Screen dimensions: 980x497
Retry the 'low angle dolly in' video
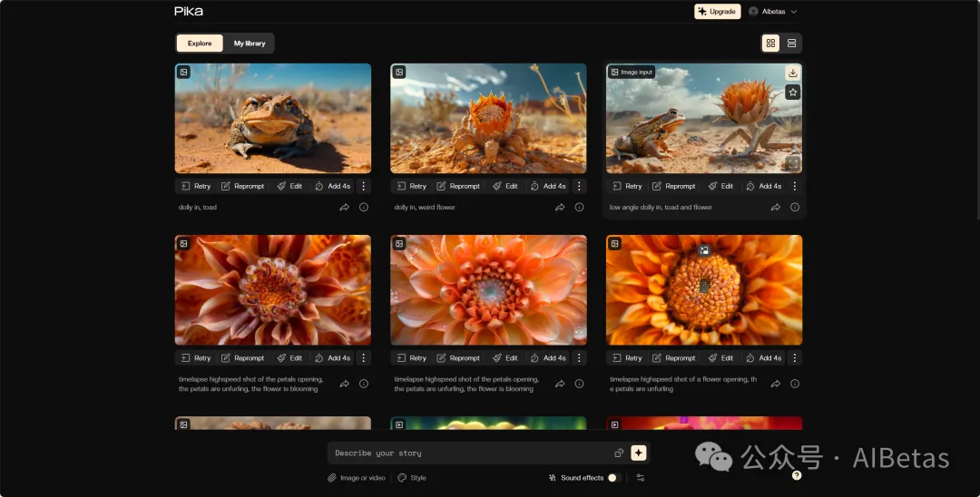tap(627, 186)
